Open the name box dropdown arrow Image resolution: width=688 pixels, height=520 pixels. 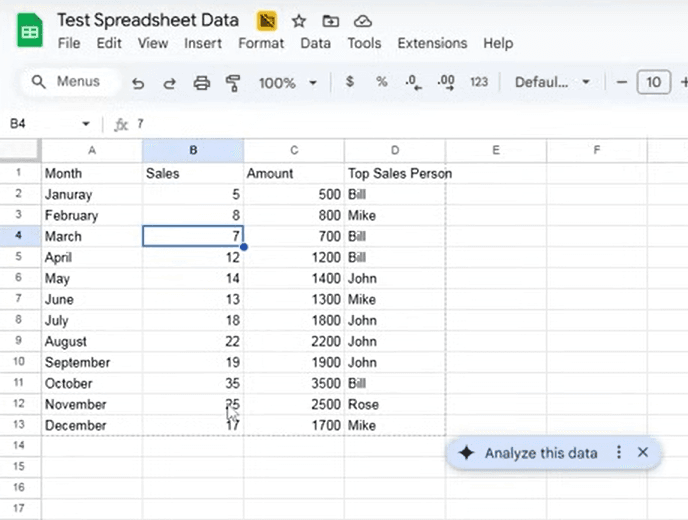coord(86,124)
